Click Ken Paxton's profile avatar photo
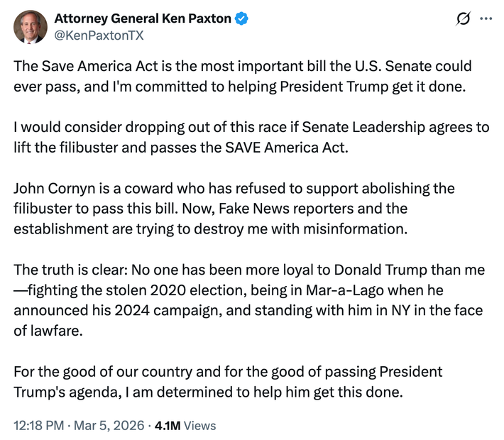Image resolution: width=504 pixels, height=440 pixels. (29, 27)
